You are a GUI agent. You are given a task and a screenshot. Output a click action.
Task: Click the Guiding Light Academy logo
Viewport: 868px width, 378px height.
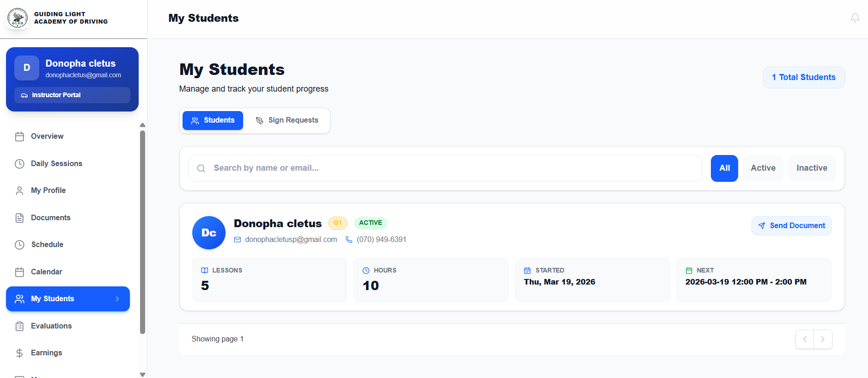[x=18, y=19]
